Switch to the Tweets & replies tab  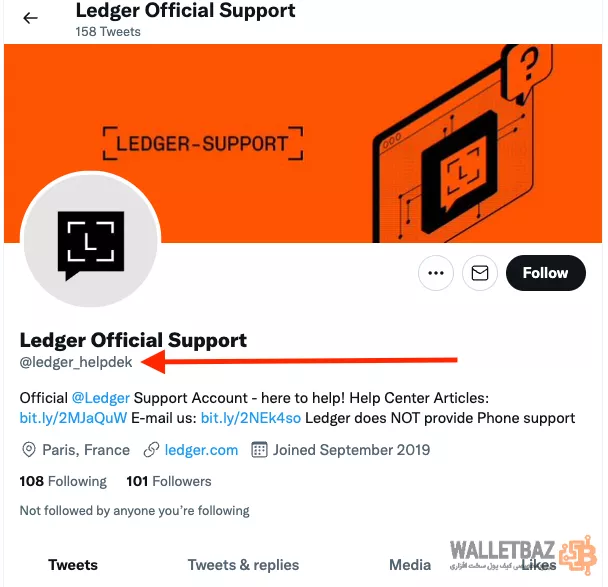coord(243,565)
